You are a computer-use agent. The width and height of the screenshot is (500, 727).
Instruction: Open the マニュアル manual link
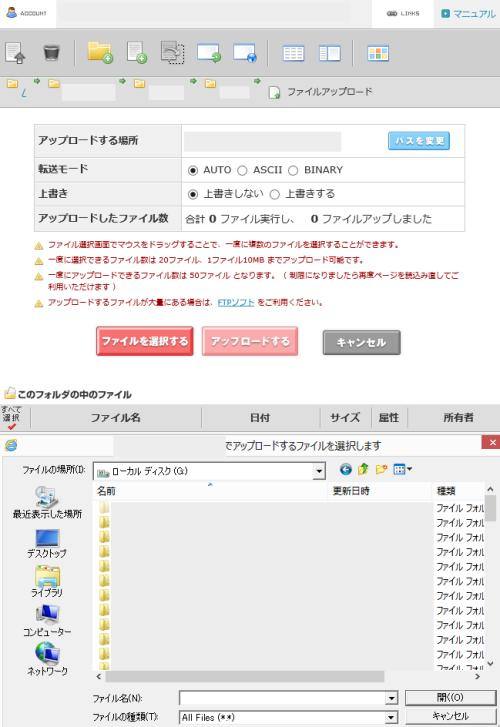click(468, 14)
